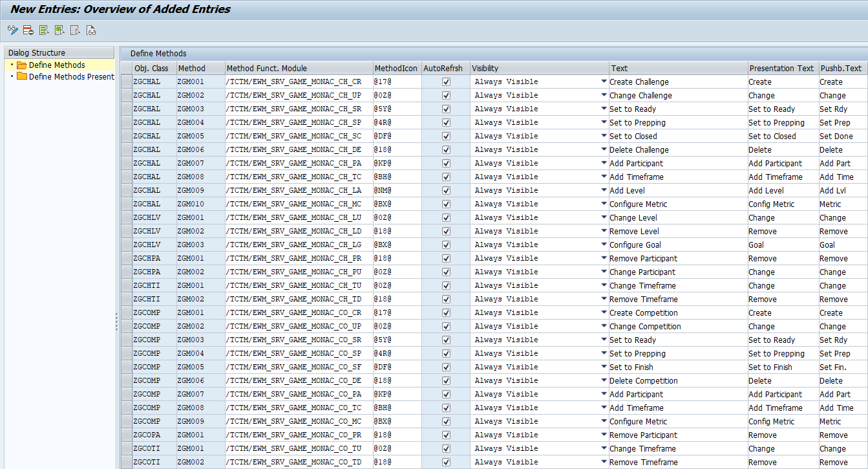Click the Display/Change toggle pencil icon

pos(12,30)
